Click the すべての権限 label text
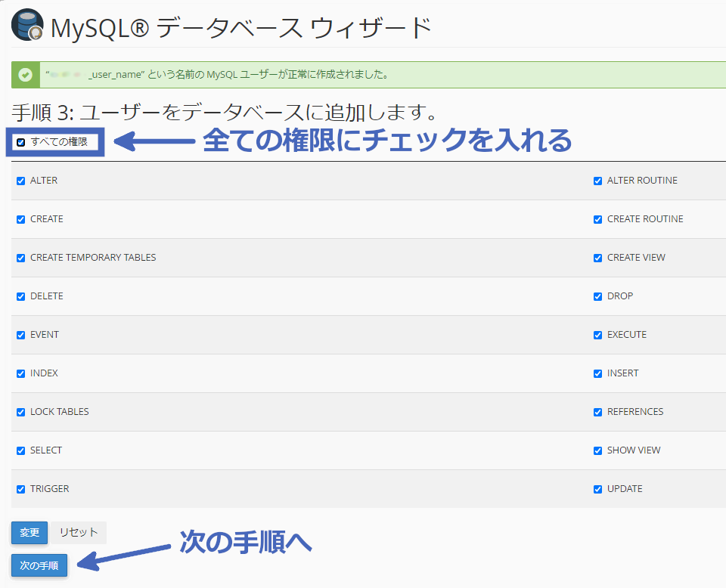 pyautogui.click(x=59, y=142)
